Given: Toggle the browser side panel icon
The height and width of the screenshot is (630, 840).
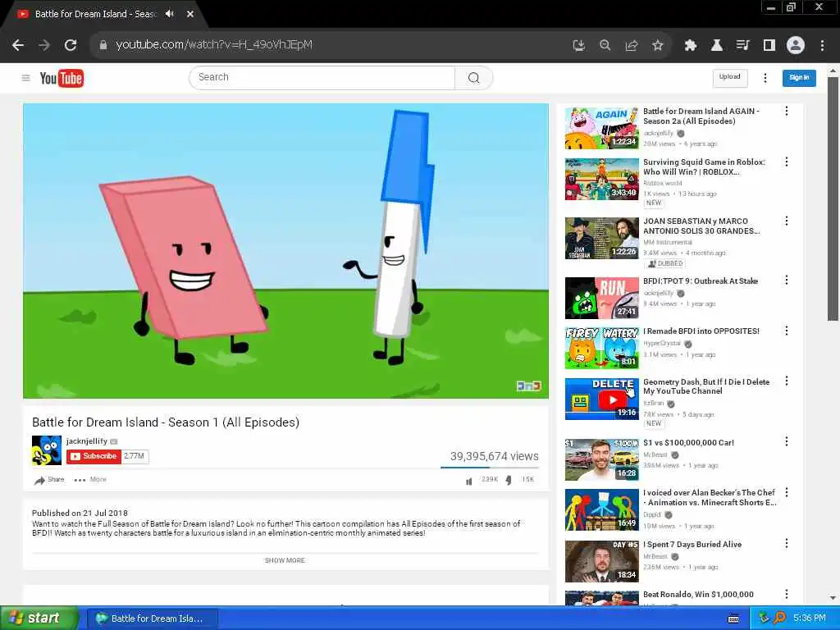Looking at the screenshot, I should coord(769,46).
